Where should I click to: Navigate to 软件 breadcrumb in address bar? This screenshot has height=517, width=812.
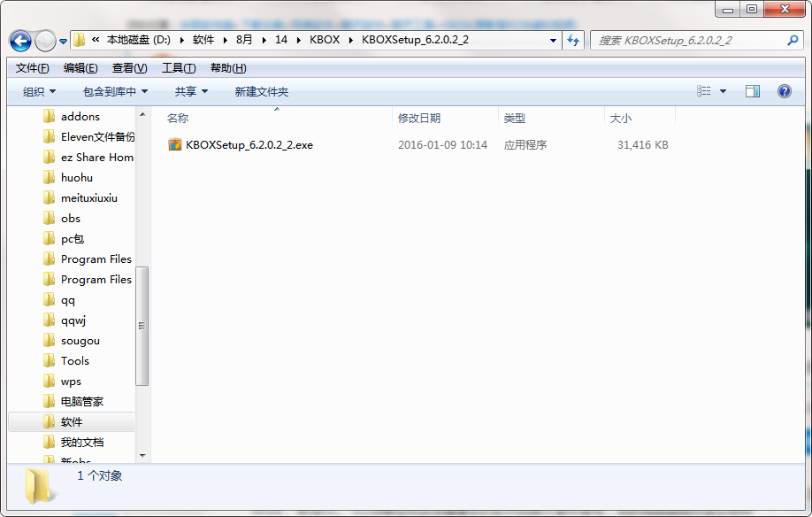(203, 40)
